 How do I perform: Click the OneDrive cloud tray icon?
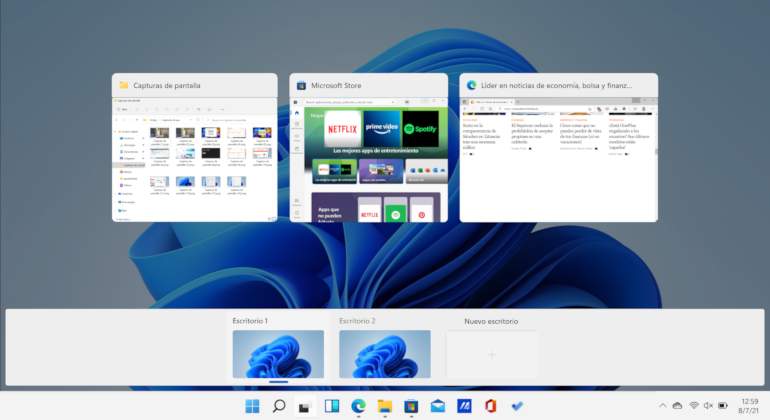(x=678, y=406)
